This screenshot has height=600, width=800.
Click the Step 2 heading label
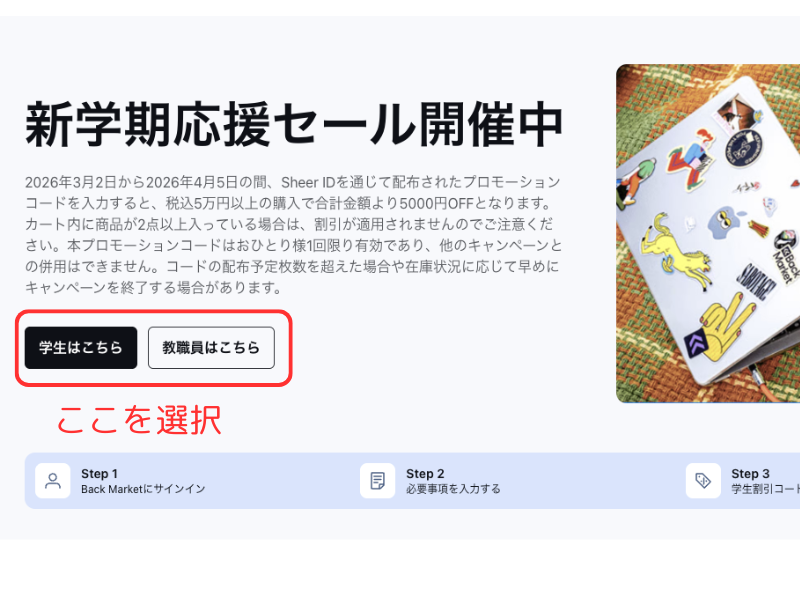[425, 473]
